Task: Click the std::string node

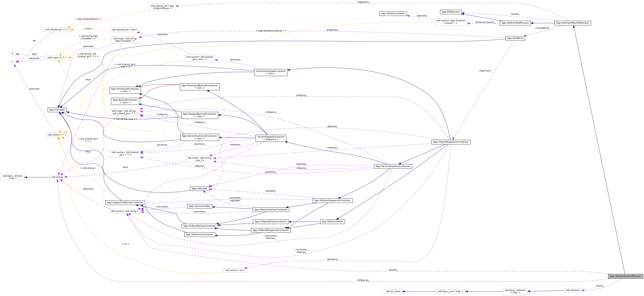Action: pyautogui.click(x=57, y=177)
